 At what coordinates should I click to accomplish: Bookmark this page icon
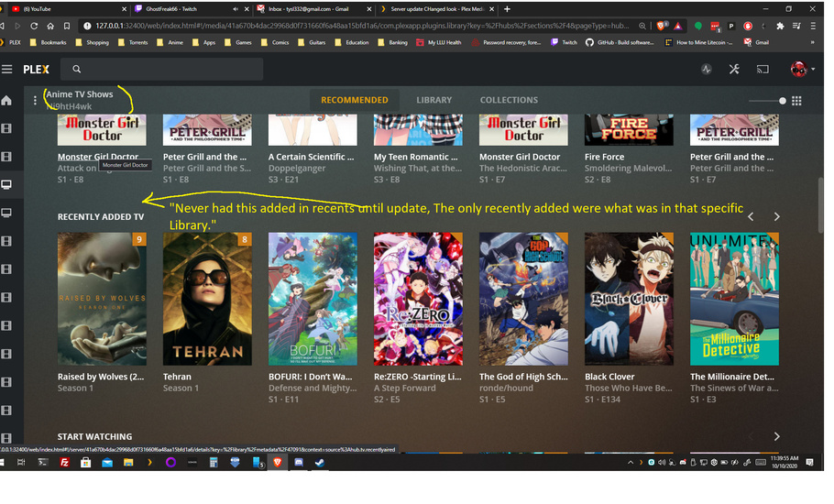(67, 26)
